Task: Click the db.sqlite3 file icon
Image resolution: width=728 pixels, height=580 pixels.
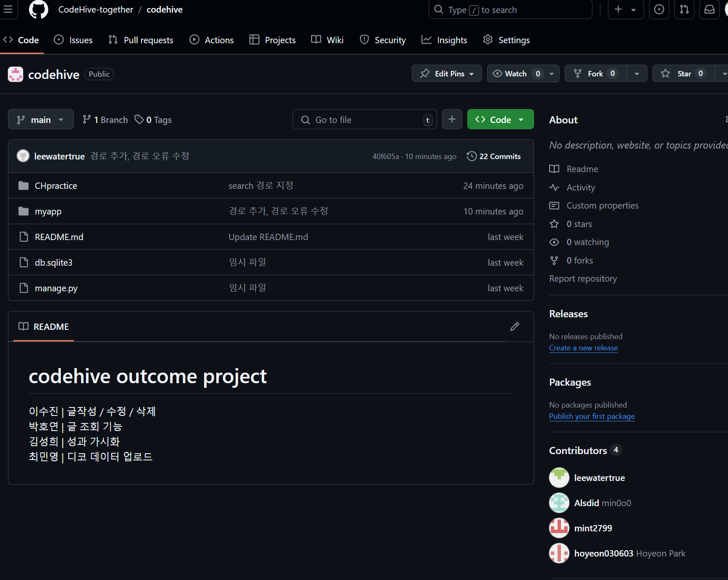Action: (x=24, y=262)
